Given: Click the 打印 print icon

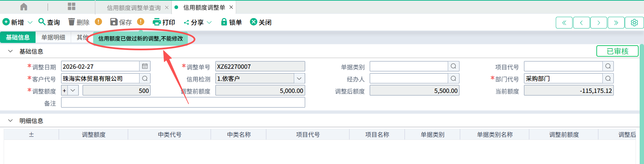Looking at the screenshot, I should tap(157, 22).
